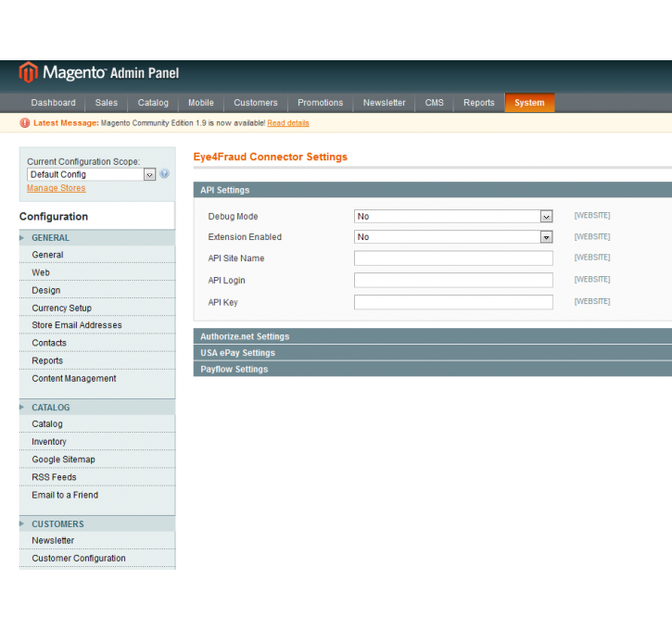Collapse the CUSTOMERS sidebar group
This screenshot has height=630, width=672.
[97, 523]
